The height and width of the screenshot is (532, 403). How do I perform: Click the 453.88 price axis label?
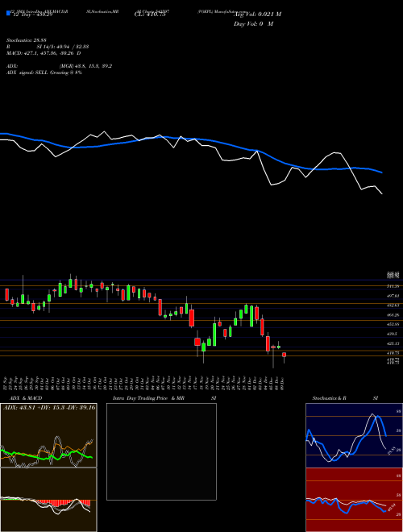393,324
